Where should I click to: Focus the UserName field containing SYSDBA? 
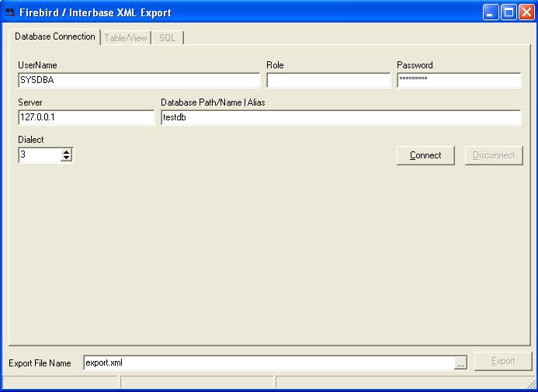click(x=139, y=80)
